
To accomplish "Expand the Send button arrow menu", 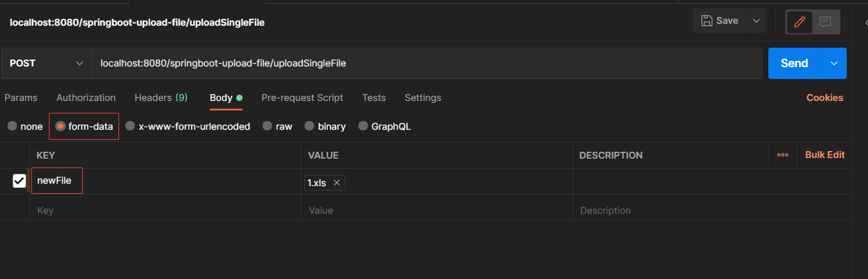I will (x=834, y=63).
